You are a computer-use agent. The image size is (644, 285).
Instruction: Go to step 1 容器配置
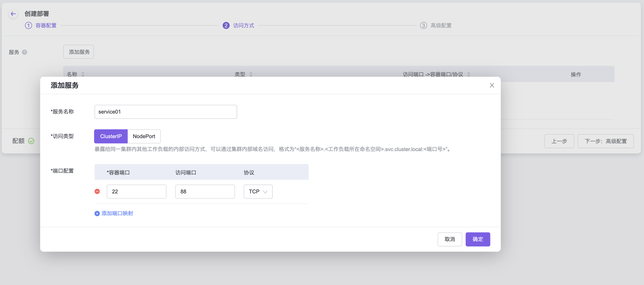41,25
